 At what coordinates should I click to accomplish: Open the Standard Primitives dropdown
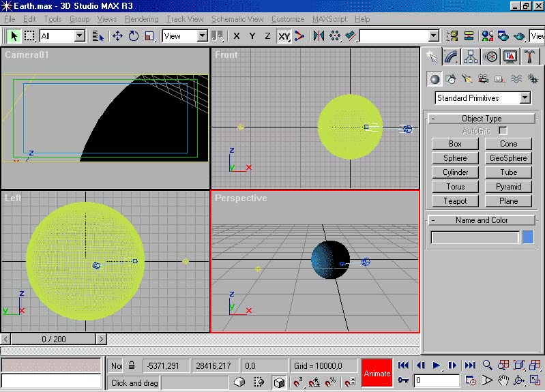[525, 98]
